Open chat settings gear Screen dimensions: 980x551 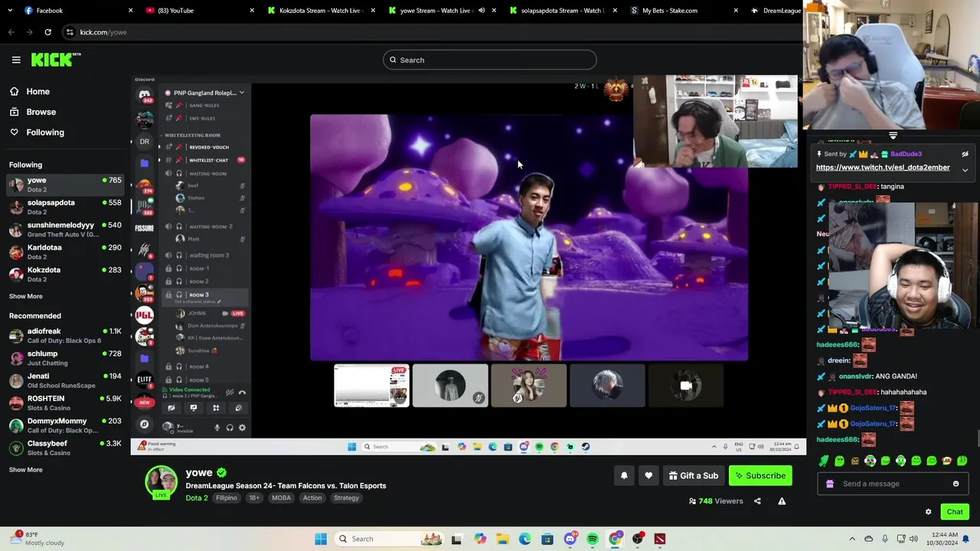(928, 512)
